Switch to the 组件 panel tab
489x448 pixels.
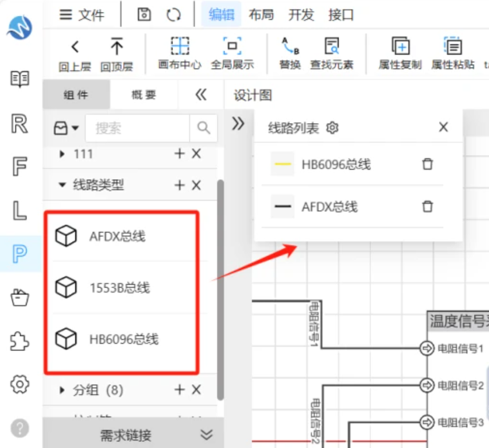pyautogui.click(x=76, y=94)
